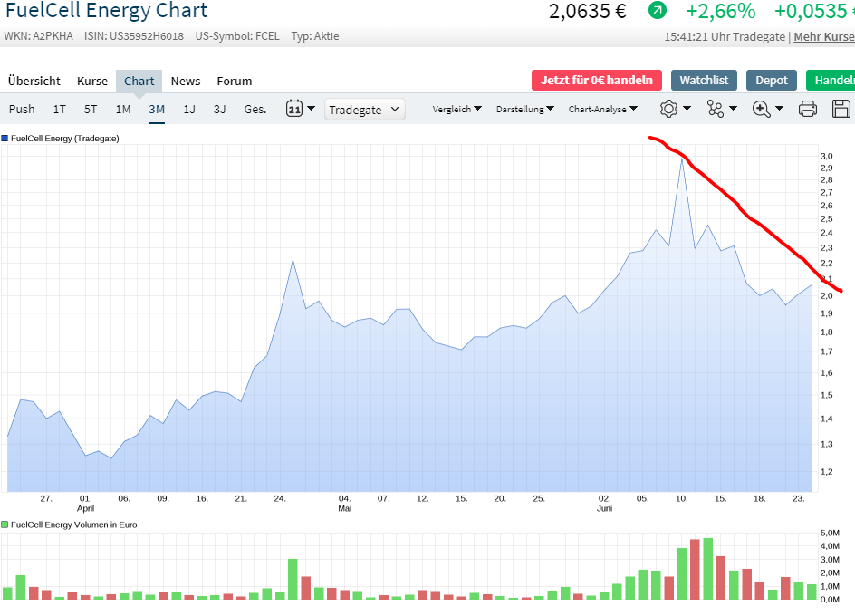
Task: Go to the Übersicht tab
Action: (34, 81)
